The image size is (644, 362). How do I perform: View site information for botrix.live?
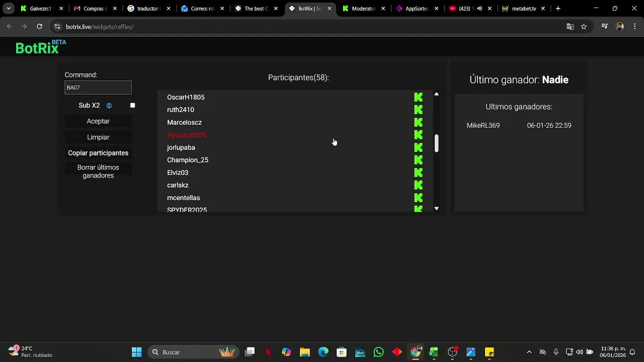[57, 27]
